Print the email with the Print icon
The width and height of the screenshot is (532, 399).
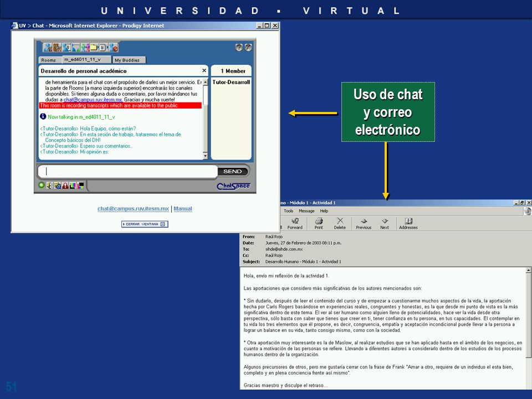[319, 223]
